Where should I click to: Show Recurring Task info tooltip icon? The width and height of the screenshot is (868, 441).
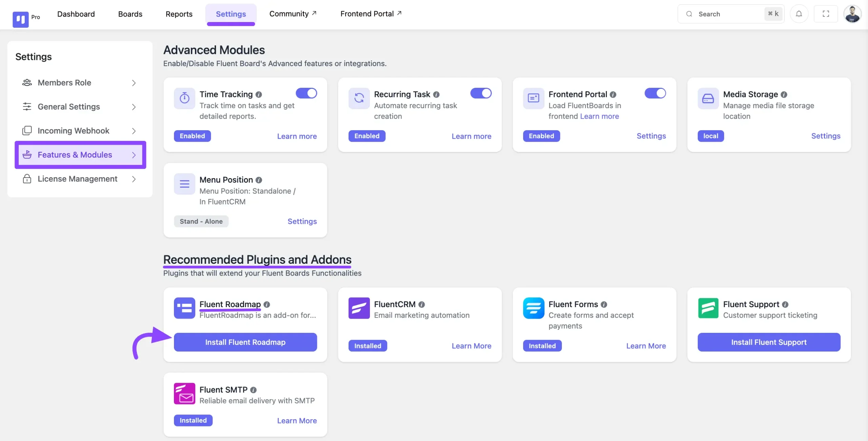(x=436, y=95)
